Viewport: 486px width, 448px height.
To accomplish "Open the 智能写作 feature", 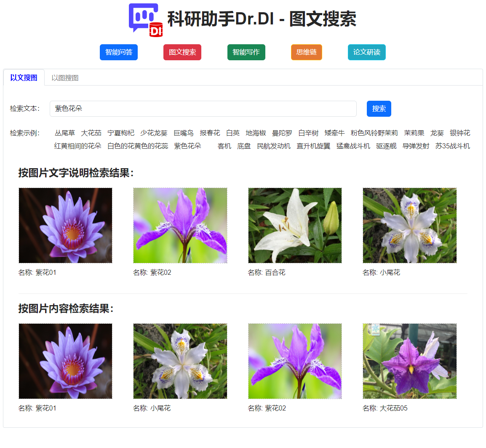I will coord(246,52).
